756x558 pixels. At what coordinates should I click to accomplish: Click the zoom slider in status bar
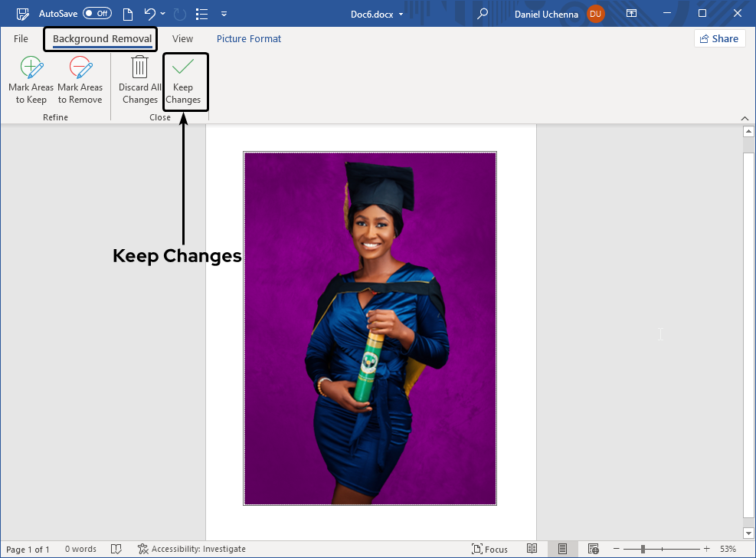[x=643, y=549]
